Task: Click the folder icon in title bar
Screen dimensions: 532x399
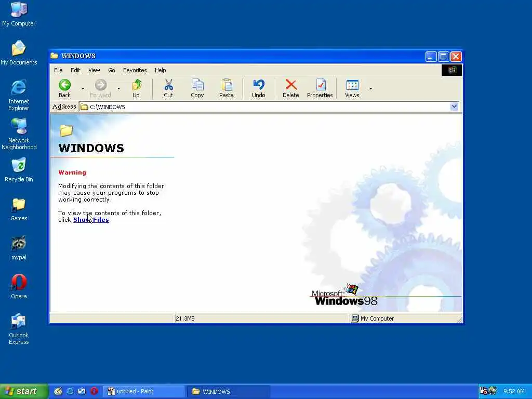Action: click(x=54, y=56)
